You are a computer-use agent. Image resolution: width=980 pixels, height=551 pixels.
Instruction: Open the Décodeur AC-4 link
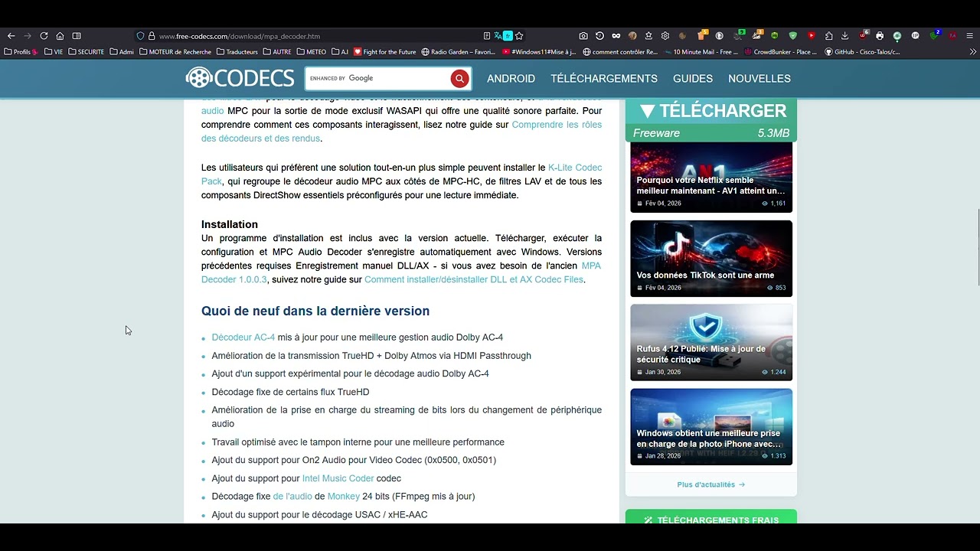(x=243, y=337)
